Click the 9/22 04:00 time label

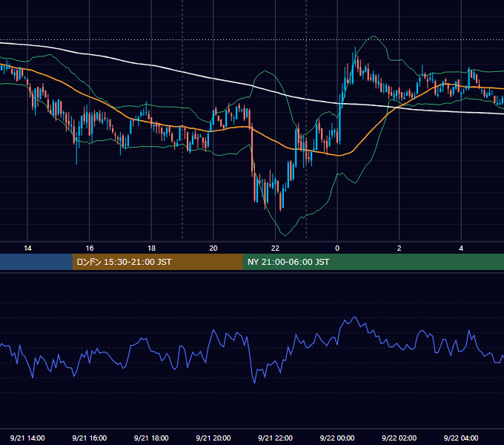point(461,438)
